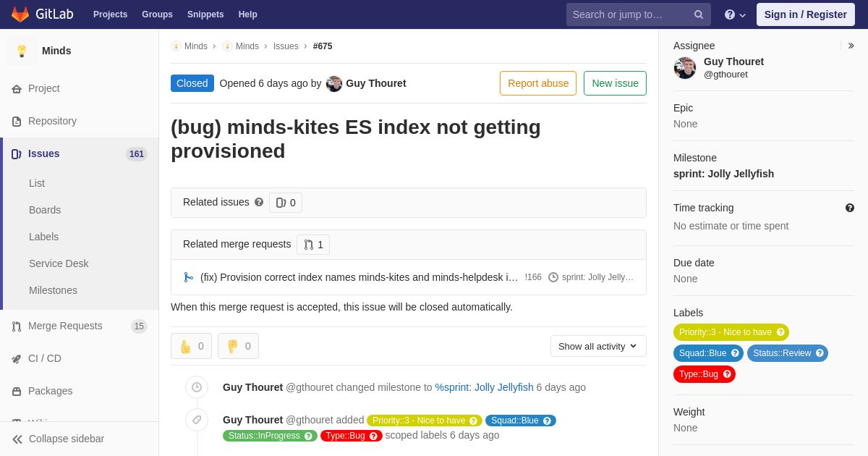Open sprint: Jolly Jellyfish milestone in sidebar
This screenshot has width=868, height=456.
(x=723, y=174)
